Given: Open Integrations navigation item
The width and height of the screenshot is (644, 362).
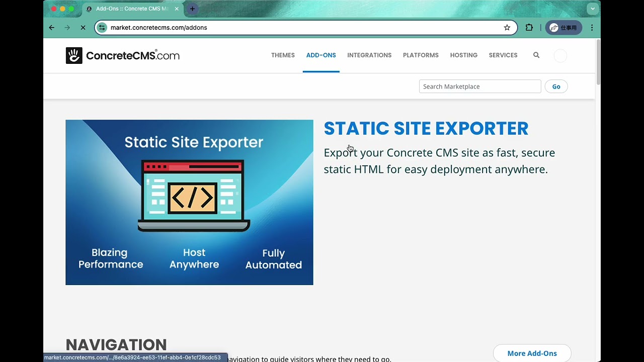Looking at the screenshot, I should (x=369, y=55).
